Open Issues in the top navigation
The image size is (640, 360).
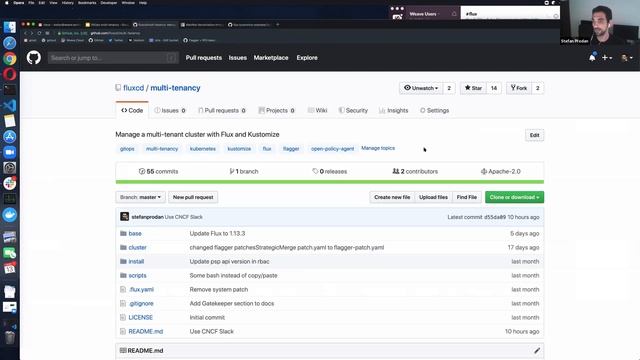tap(238, 58)
